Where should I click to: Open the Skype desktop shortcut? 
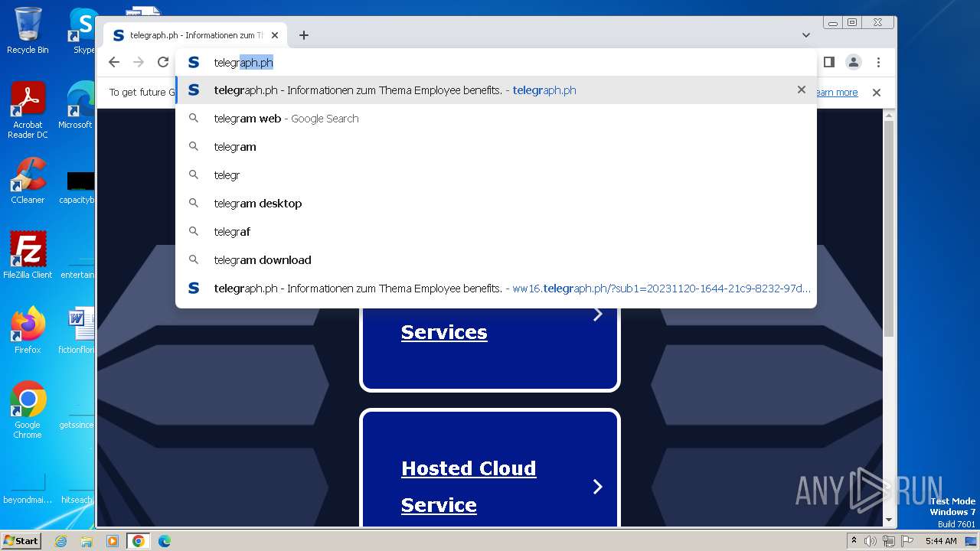click(x=83, y=31)
